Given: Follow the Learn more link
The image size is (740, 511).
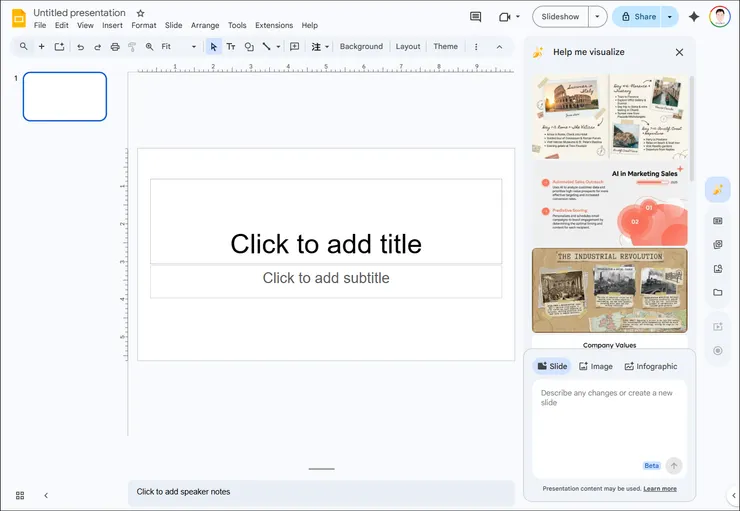Looking at the screenshot, I should (x=660, y=489).
